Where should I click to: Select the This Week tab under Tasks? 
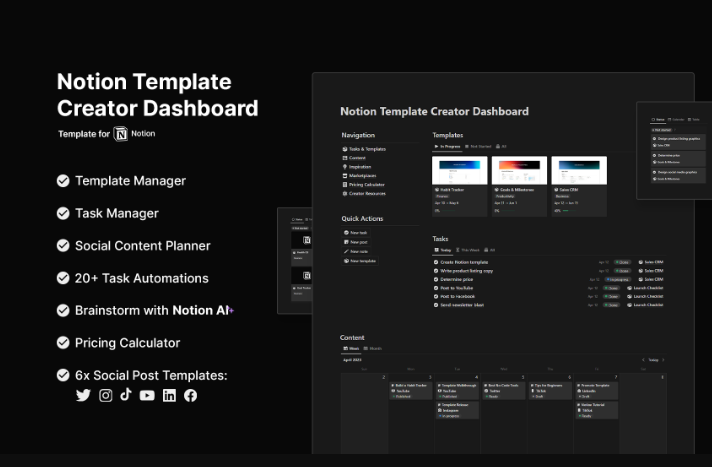[468, 249]
